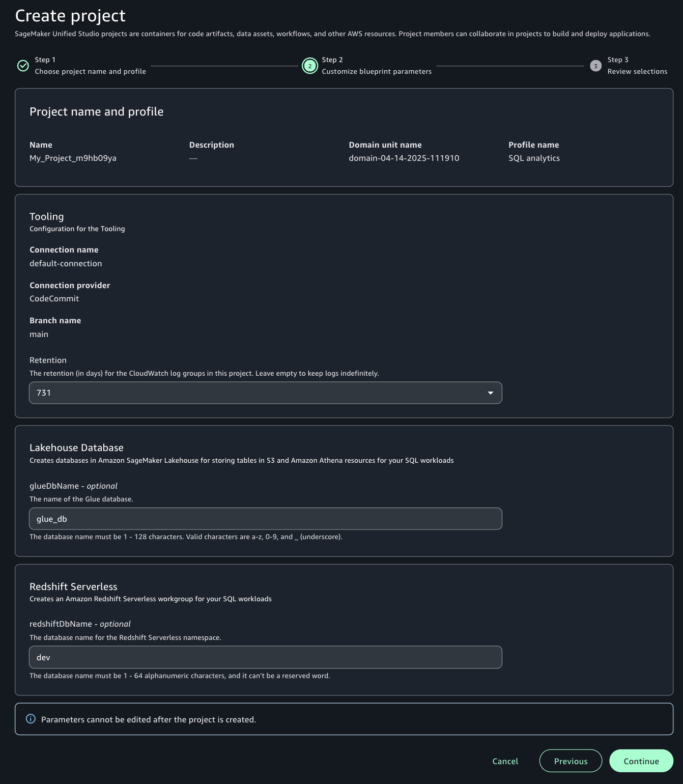Click the default-connection name value

[x=66, y=264]
